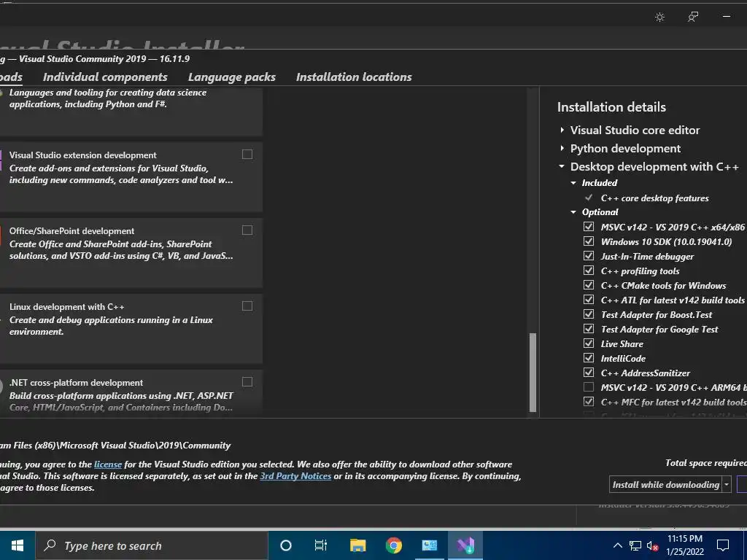Toggle the light/dark theme sun icon

(659, 17)
